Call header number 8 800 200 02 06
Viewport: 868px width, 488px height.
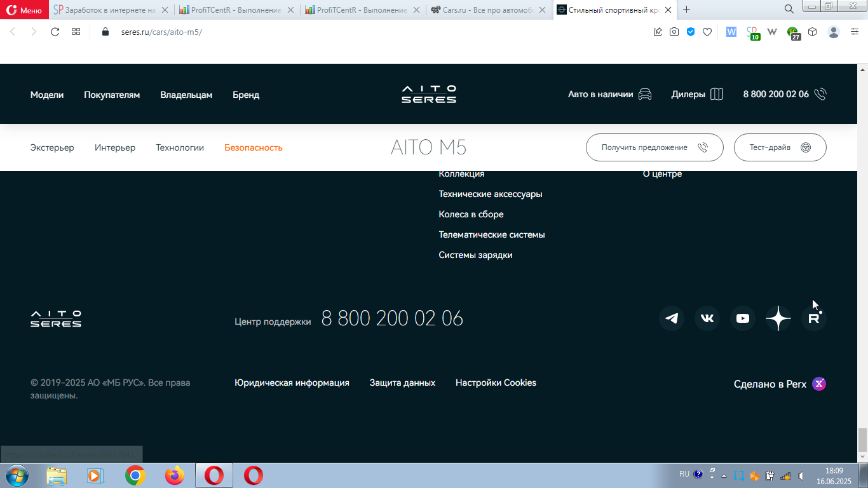(x=785, y=94)
